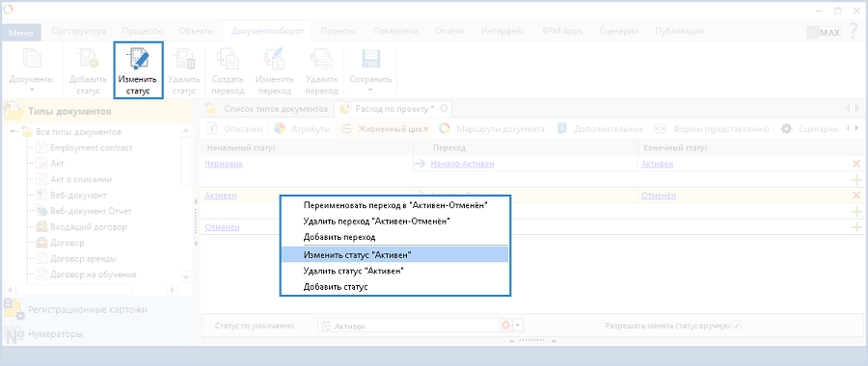The height and width of the screenshot is (366, 868).
Task: Open the Описание subtab
Action: click(236, 129)
